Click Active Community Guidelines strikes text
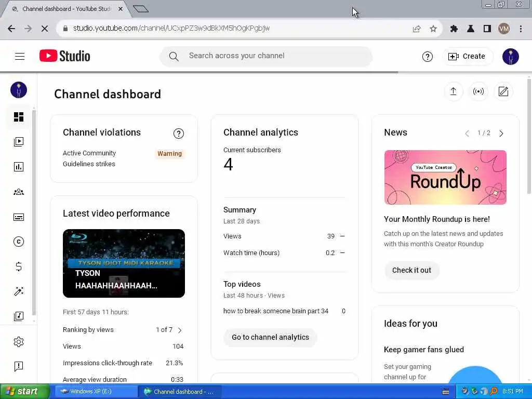This screenshot has width=532, height=399. 89,158
